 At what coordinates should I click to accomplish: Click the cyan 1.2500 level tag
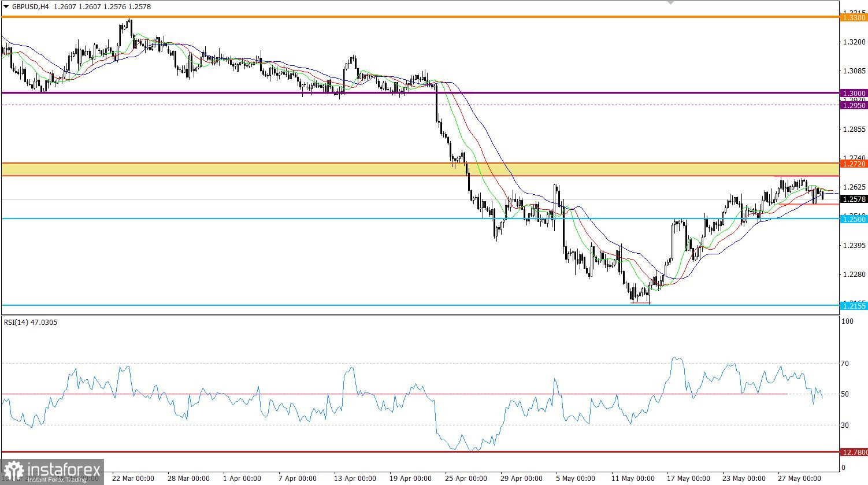tap(854, 219)
